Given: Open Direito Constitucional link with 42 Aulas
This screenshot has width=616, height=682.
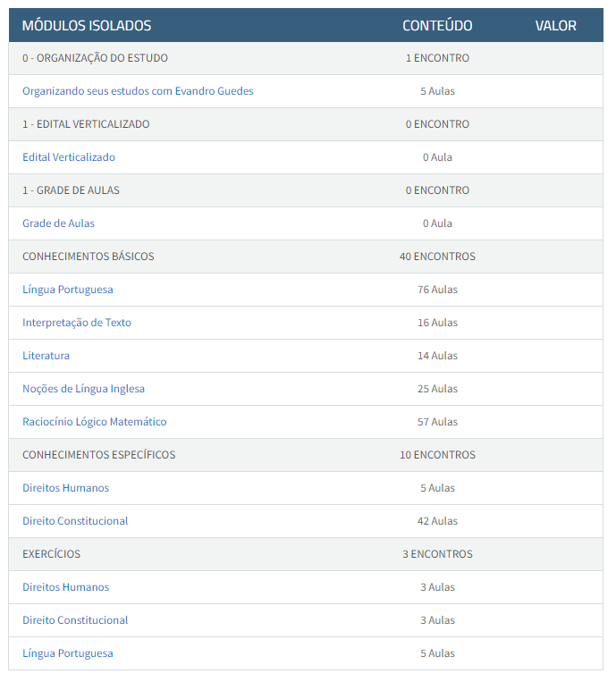Looking at the screenshot, I should tap(75, 521).
